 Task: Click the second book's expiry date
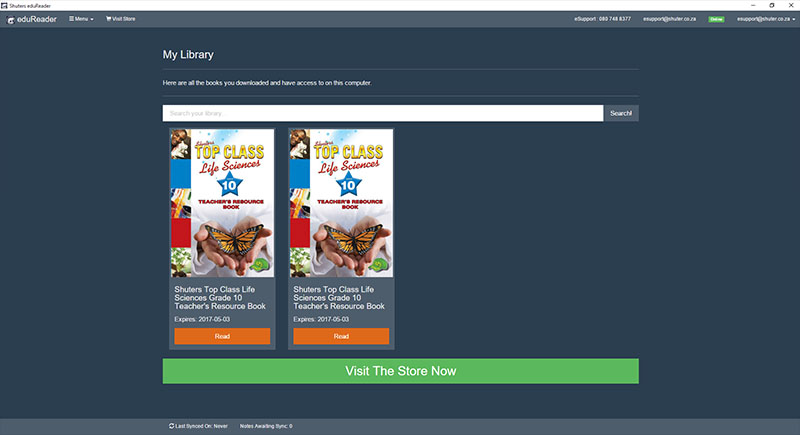pyautogui.click(x=321, y=319)
